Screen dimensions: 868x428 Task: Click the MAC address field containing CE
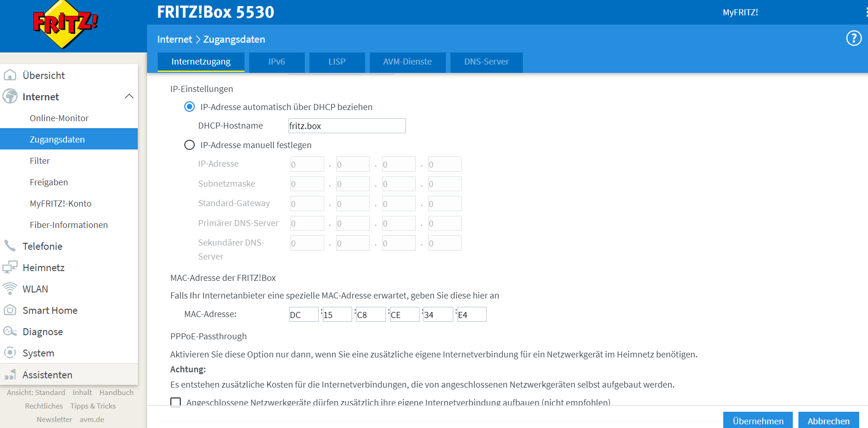[405, 314]
